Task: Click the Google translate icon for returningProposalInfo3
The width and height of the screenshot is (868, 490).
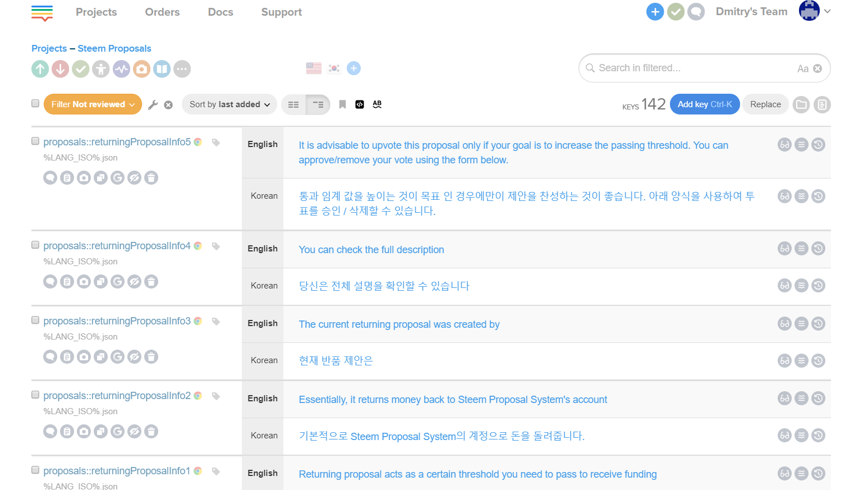Action: [117, 357]
